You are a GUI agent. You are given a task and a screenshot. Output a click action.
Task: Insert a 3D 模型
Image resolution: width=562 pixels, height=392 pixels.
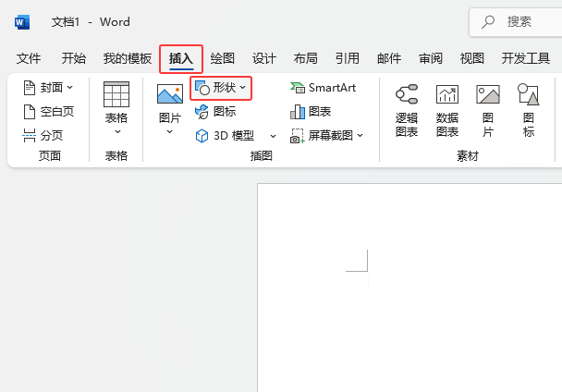pyautogui.click(x=226, y=136)
